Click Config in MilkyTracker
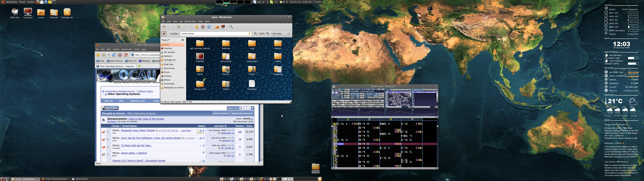This screenshot has width=644, height=181. pyautogui.click(x=378, y=105)
